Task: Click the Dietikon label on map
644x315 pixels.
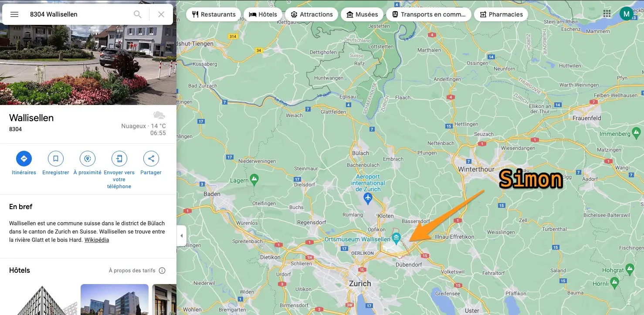Action: [x=270, y=257]
